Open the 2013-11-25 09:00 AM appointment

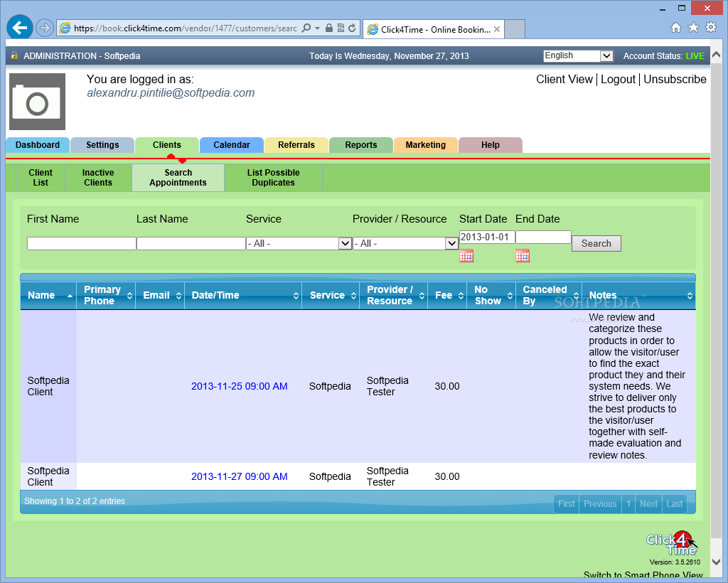coord(240,386)
